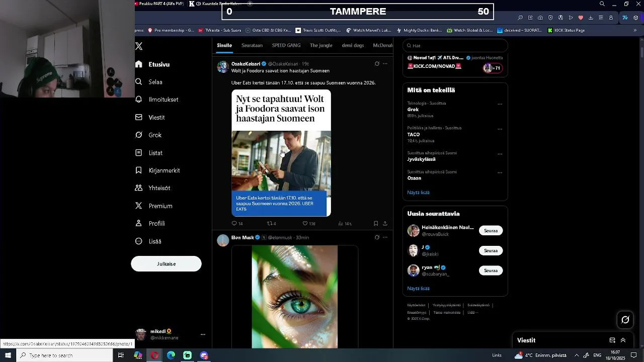Click the browser search tabs icon
Viewport: 644px width, 362px height.
tap(602, 4)
